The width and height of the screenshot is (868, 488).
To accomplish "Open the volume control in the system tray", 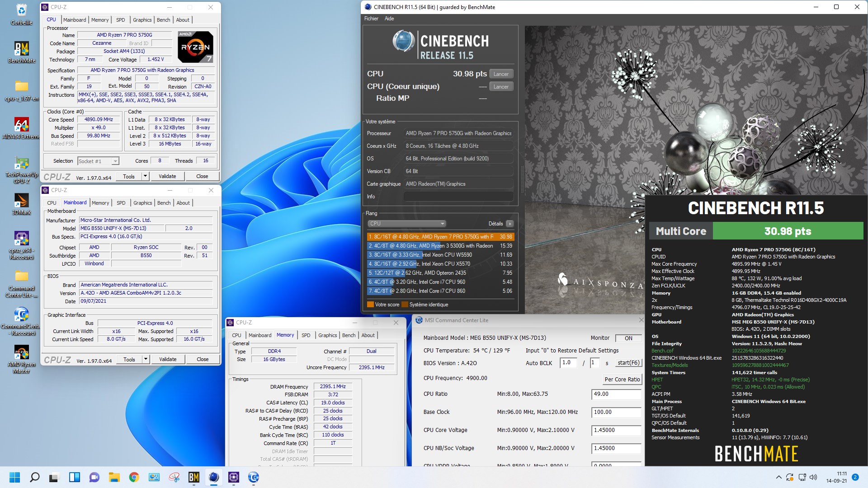I will click(x=813, y=477).
